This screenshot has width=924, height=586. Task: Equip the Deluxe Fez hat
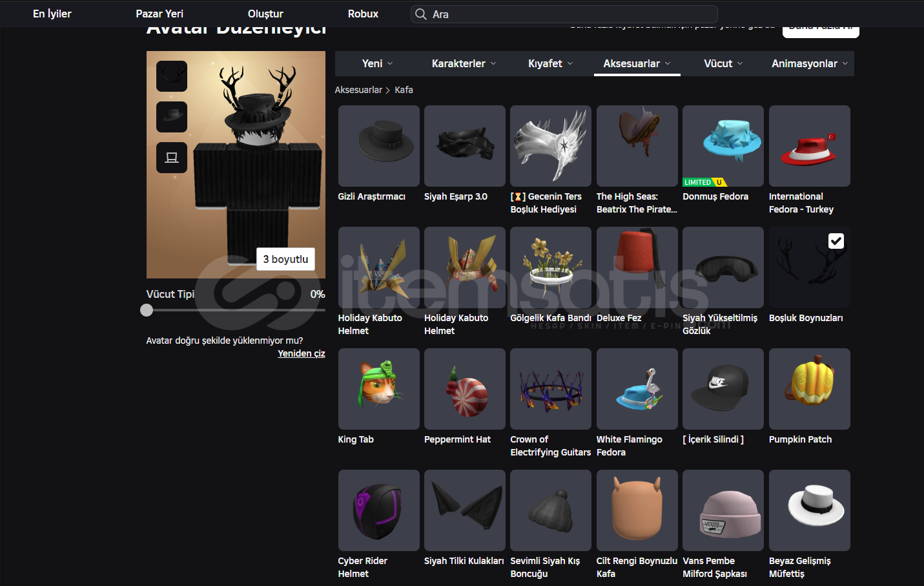637,267
